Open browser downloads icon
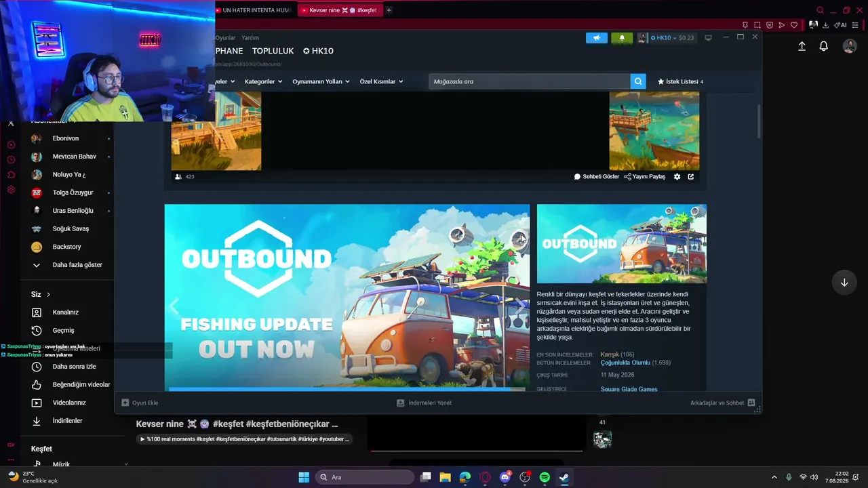 pyautogui.click(x=825, y=25)
